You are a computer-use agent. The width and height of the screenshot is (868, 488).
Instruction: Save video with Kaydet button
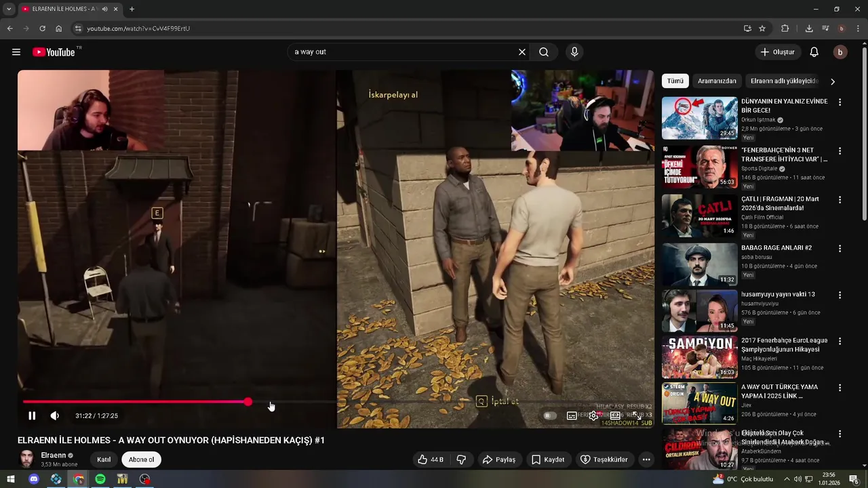tap(548, 460)
